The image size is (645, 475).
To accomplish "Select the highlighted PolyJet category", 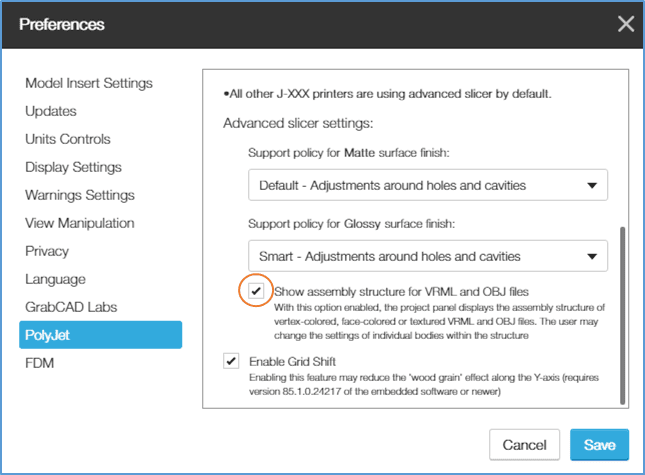I will point(100,335).
